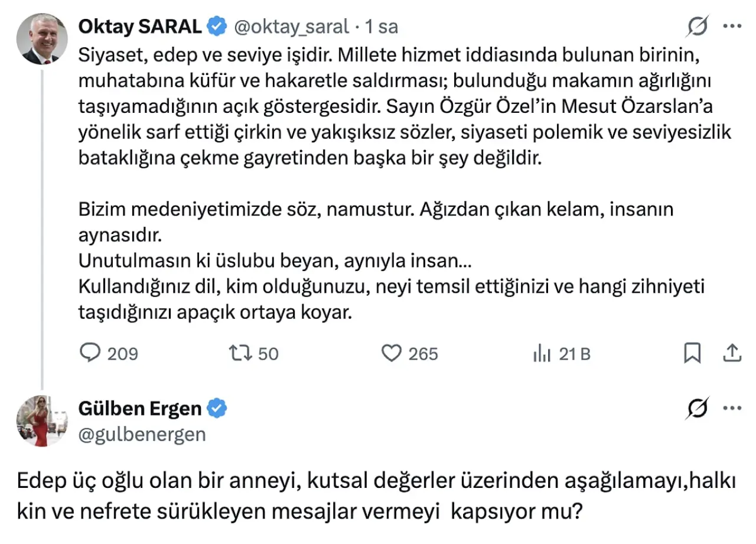Click Grok icon on Gülben Ergen's tweet
The height and width of the screenshot is (544, 756).
tap(699, 408)
